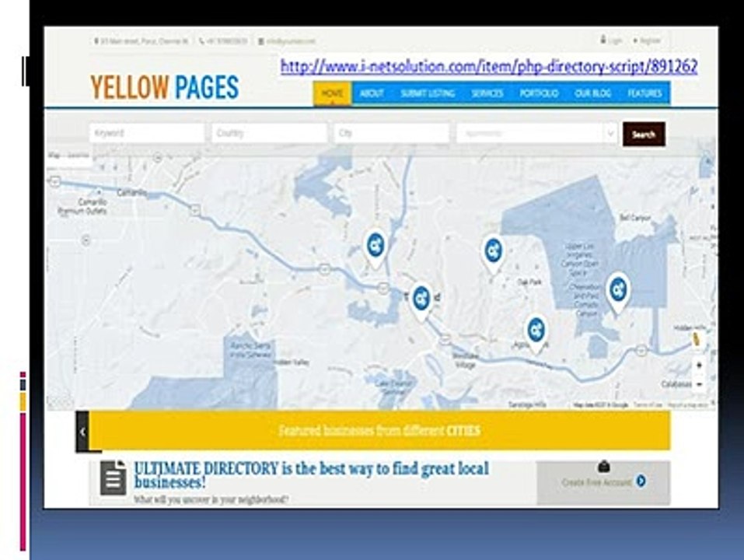Open the i-netsolution php-directory-script URL link
This screenshot has width=744, height=560.
(x=489, y=66)
